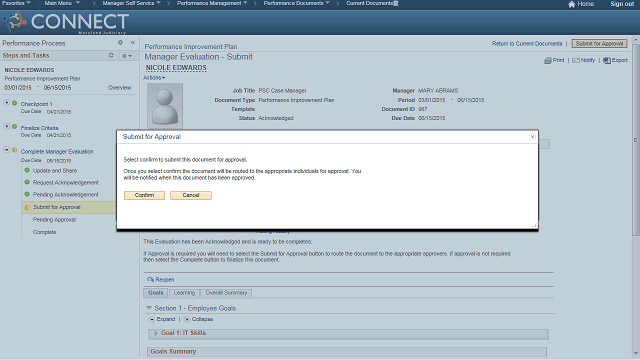Click the Print printer icon
Screen dimensions: 640x360
(x=548, y=60)
